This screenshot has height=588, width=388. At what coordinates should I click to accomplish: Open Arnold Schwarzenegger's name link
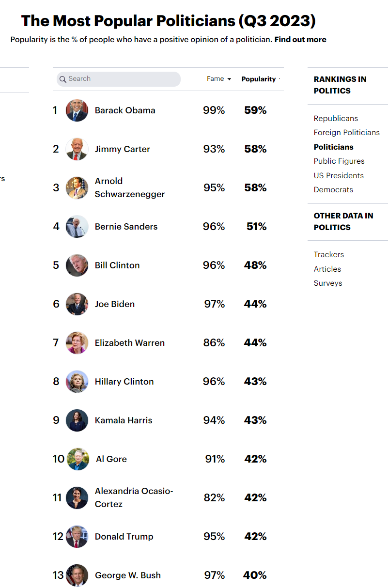129,187
